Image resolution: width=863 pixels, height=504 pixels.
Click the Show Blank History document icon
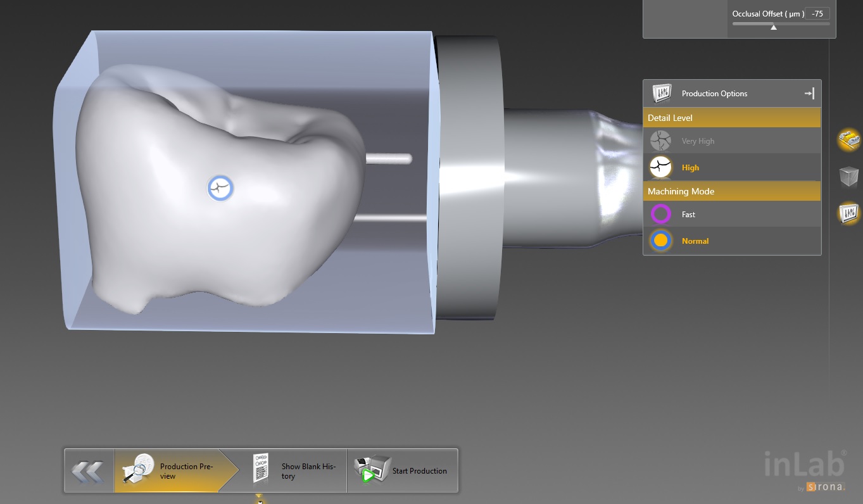(x=261, y=469)
